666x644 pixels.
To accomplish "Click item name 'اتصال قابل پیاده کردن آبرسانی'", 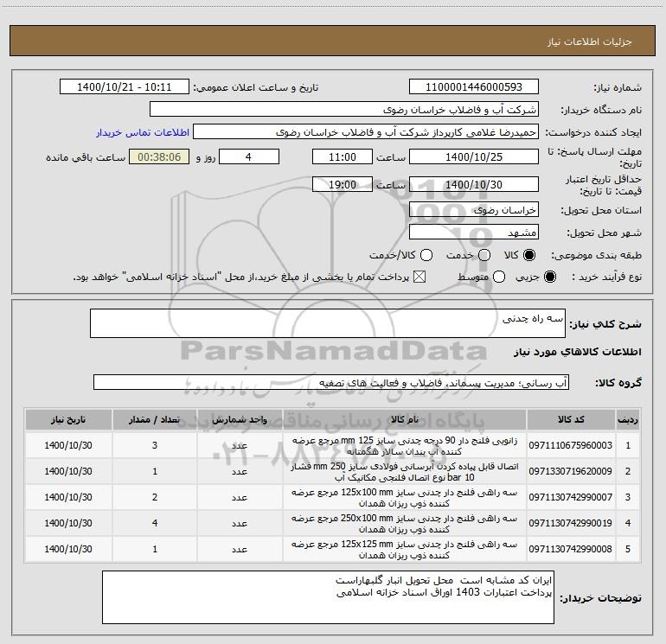I will pyautogui.click(x=405, y=472).
